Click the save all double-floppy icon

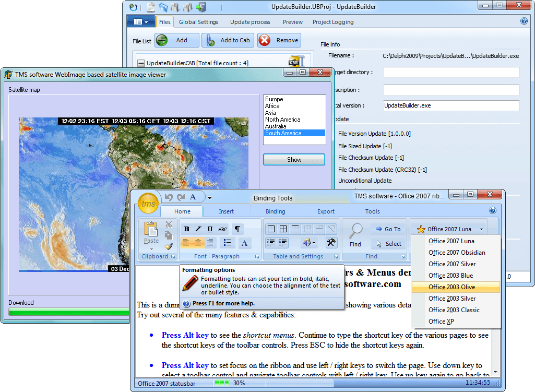coord(188,7)
